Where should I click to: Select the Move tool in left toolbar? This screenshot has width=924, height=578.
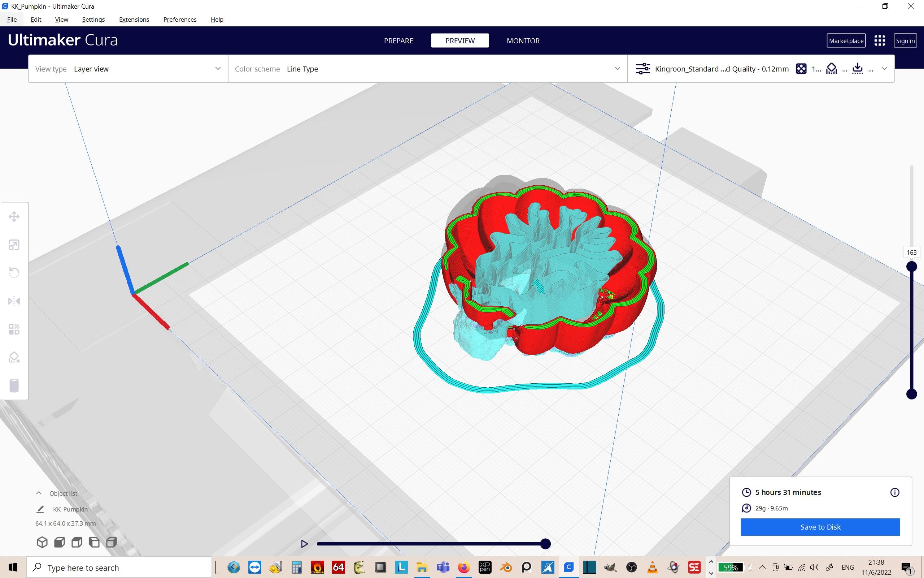(14, 217)
